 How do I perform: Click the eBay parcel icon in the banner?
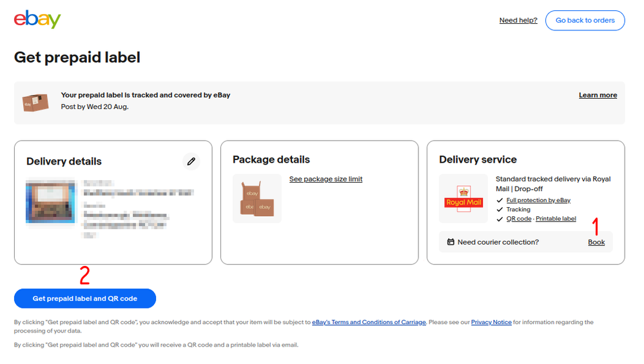(35, 102)
